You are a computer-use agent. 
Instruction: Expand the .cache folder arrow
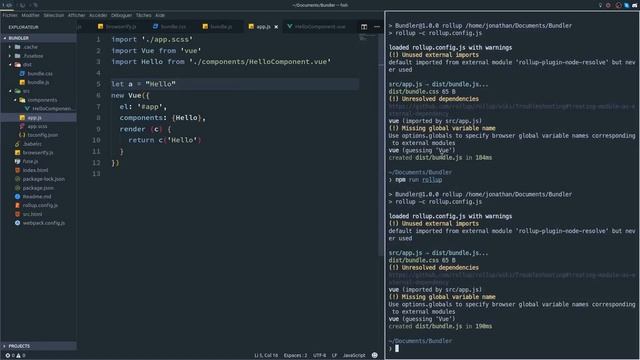tap(10, 47)
